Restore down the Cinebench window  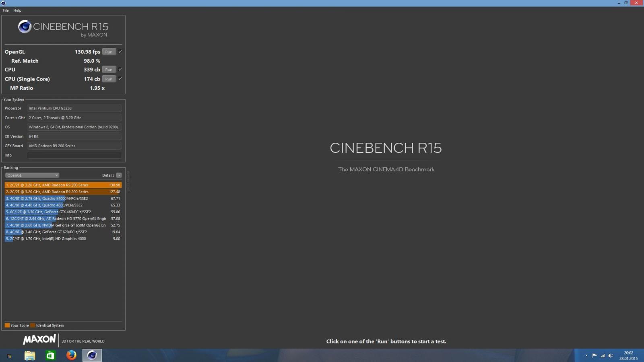point(626,3)
